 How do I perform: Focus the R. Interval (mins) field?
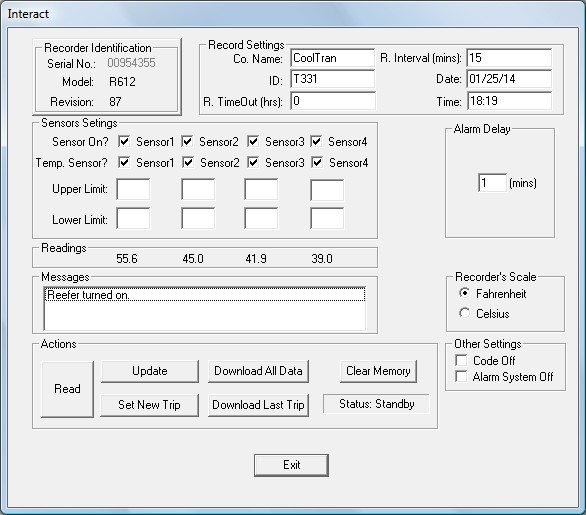click(509, 58)
